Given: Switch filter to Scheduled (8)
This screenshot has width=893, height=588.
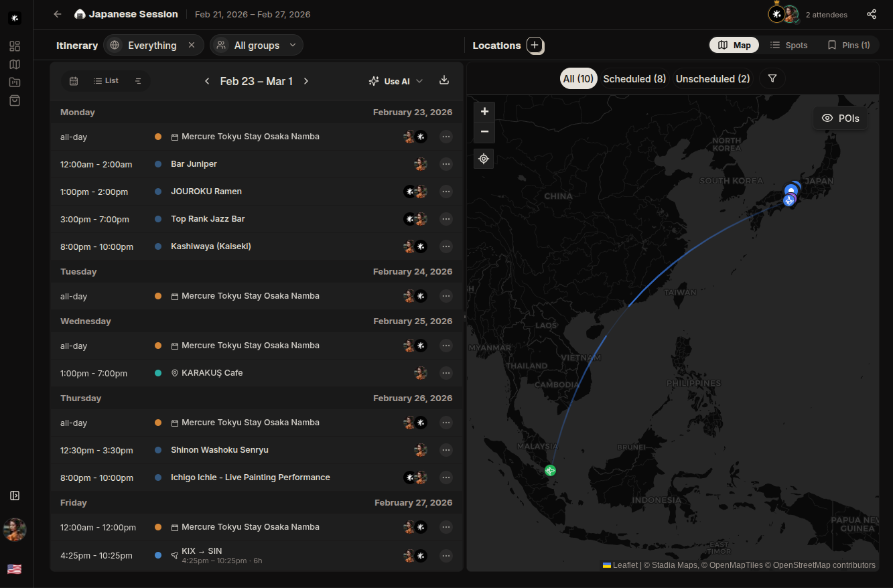Looking at the screenshot, I should [x=634, y=78].
